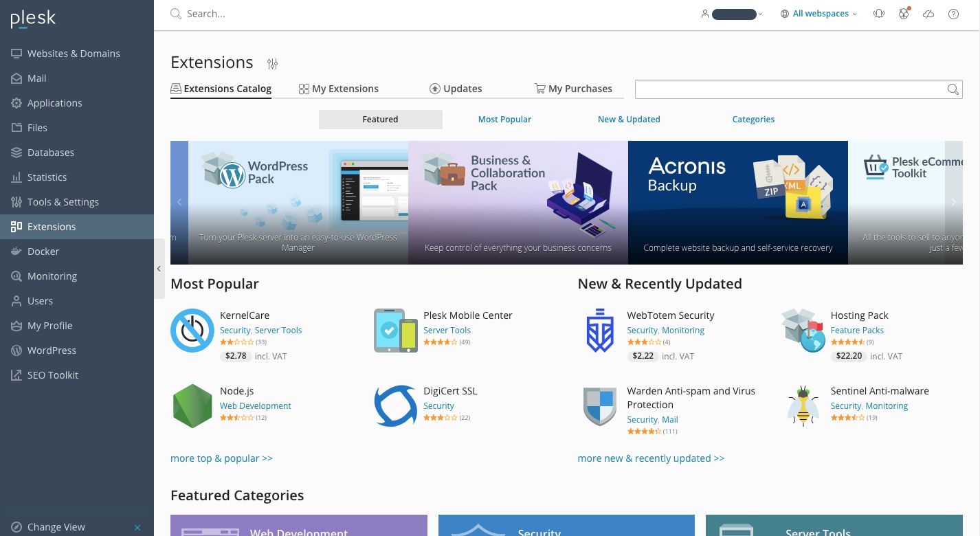Open extensions settings sliders icon
Viewport: 980px width, 536px height.
[273, 64]
